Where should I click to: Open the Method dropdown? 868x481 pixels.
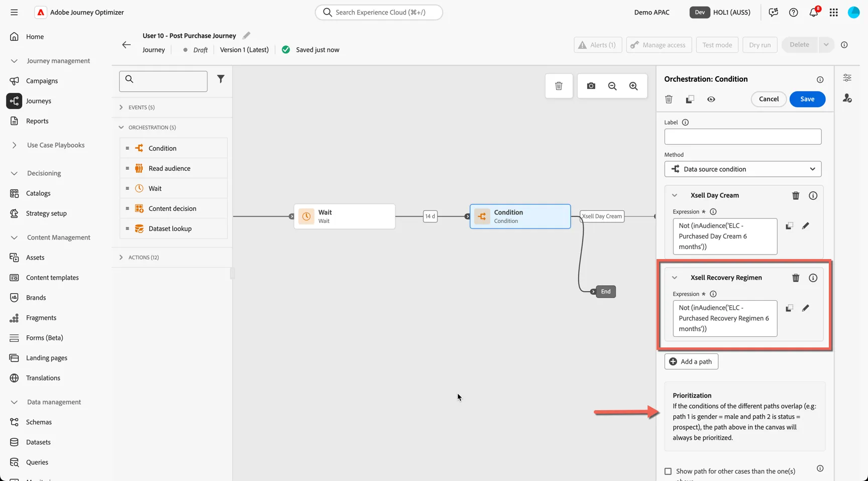742,169
